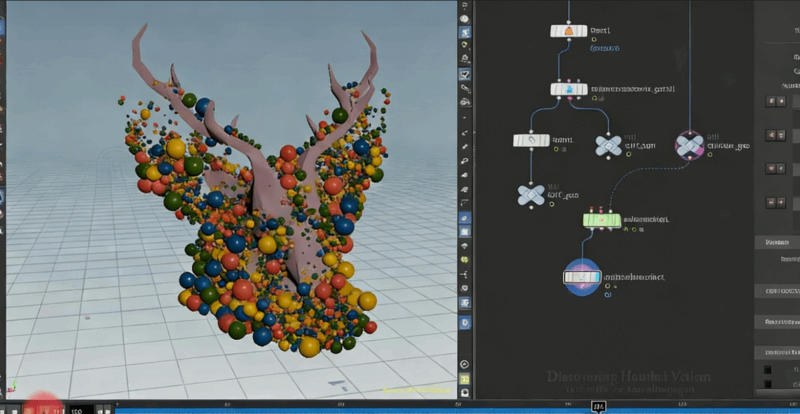Screen dimensions: 800x414
Task: Toggle the lower checkbox in the parameter panel
Action: coord(767,385)
